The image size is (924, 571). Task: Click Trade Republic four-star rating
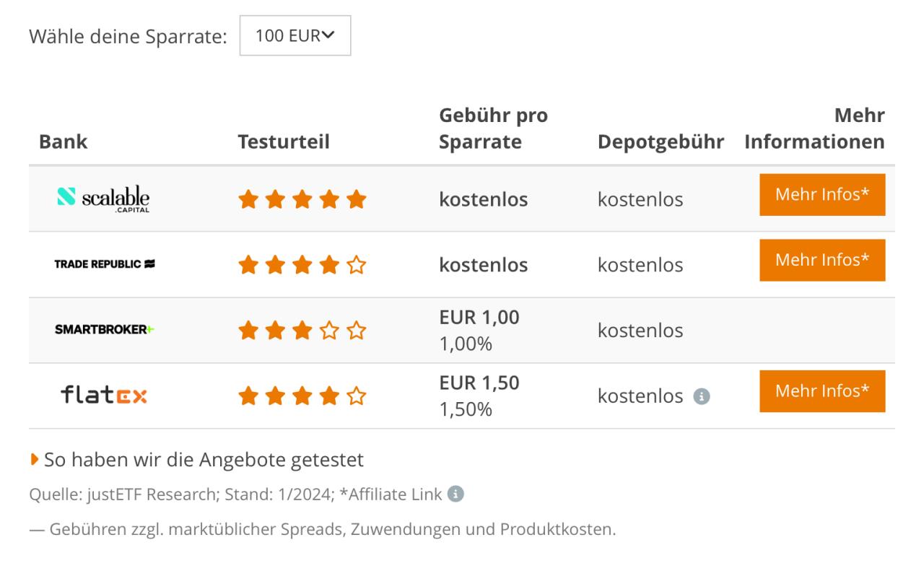pyautogui.click(x=302, y=265)
